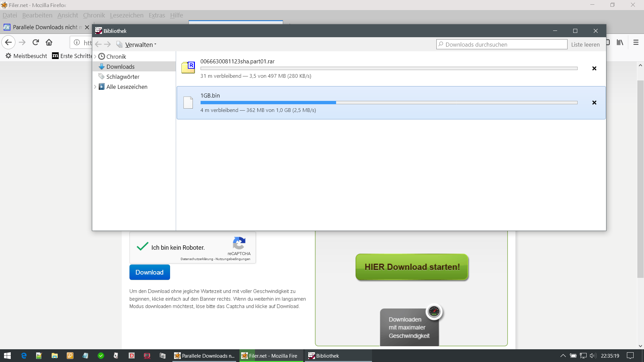
Task: Open the Firefox hamburger menu
Action: point(636,42)
